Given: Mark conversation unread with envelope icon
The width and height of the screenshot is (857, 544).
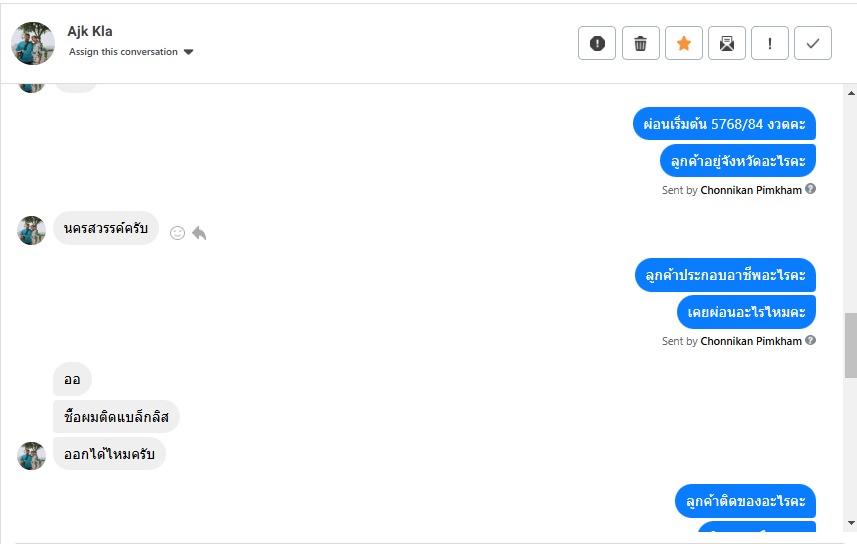Looking at the screenshot, I should pos(727,43).
